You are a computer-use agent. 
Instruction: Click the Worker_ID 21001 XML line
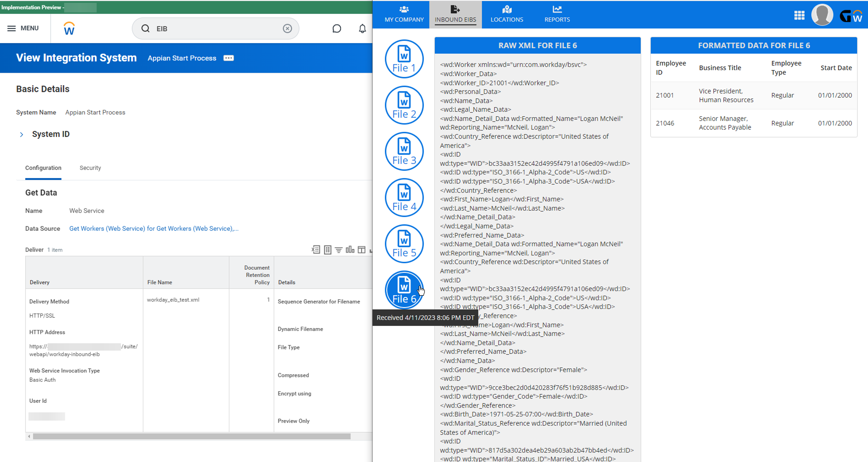499,82
